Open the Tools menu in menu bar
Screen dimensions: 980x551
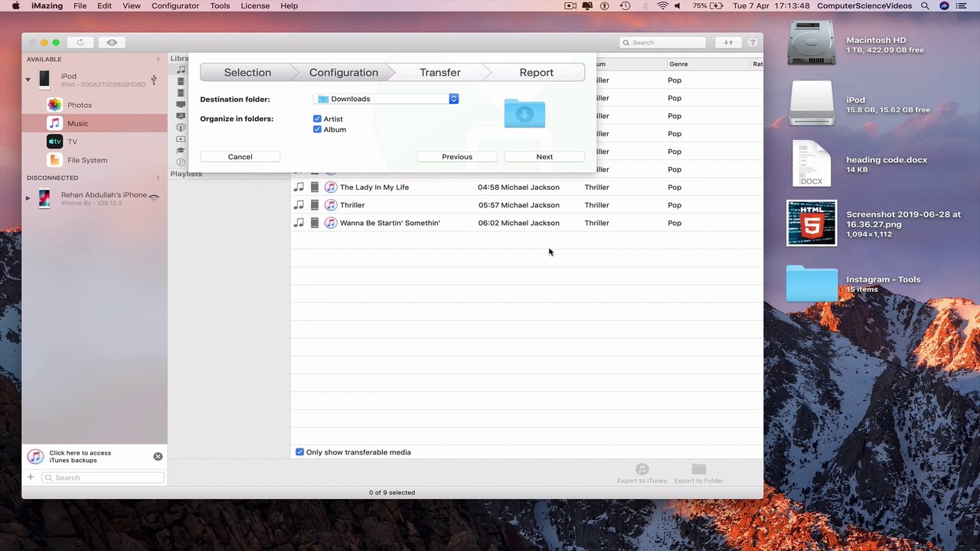click(220, 5)
